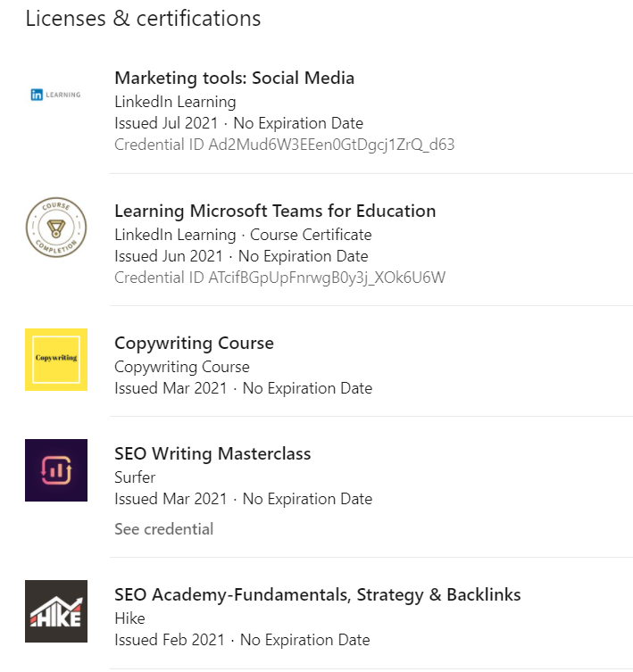The image size is (633, 672).
Task: Click Credential ID starting with ATcifBGp
Action: pyautogui.click(x=279, y=278)
